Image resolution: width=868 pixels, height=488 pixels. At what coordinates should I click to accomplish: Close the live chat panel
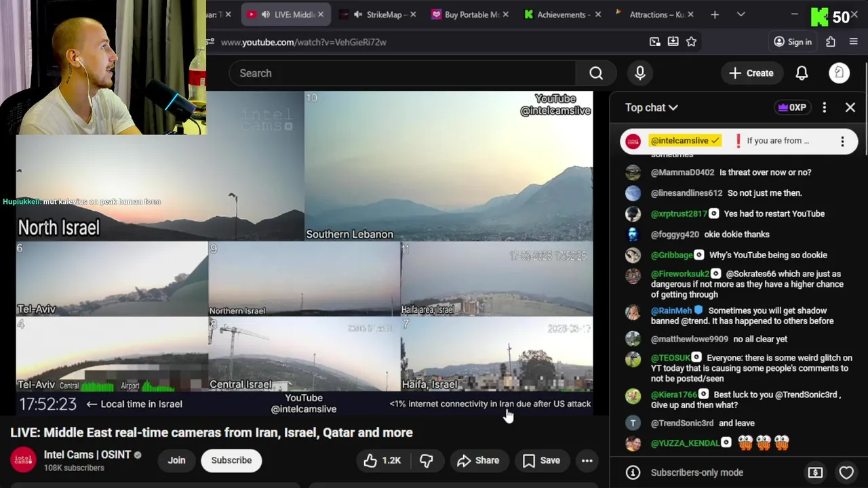pos(850,108)
